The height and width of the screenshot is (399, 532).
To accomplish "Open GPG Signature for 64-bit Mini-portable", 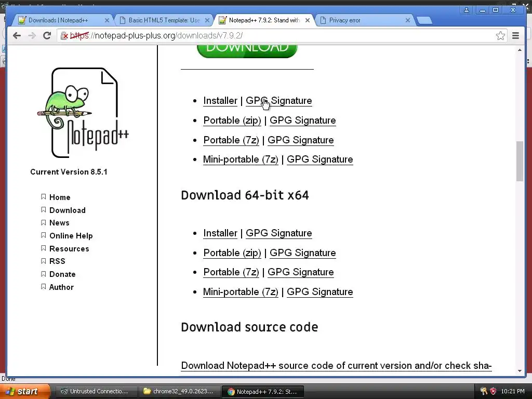I will tap(320, 292).
